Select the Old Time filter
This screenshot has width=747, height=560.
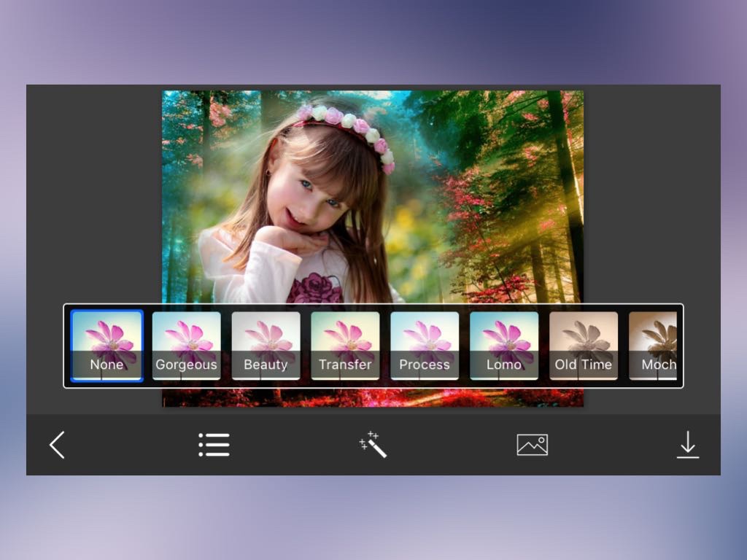point(584,346)
